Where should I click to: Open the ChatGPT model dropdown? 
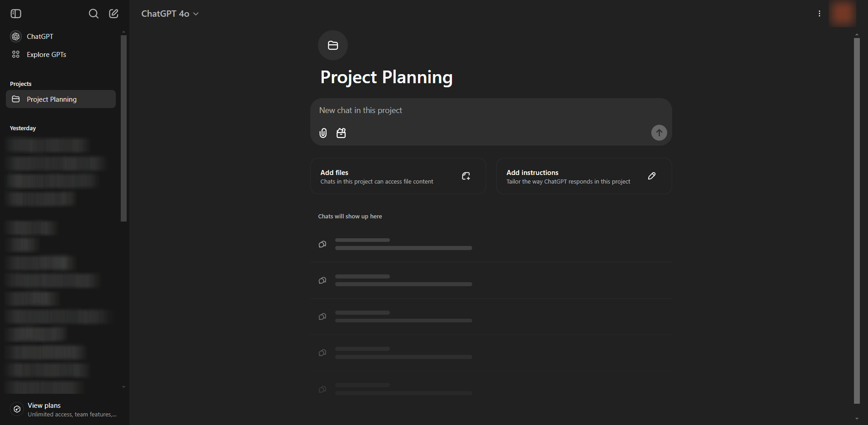[170, 14]
